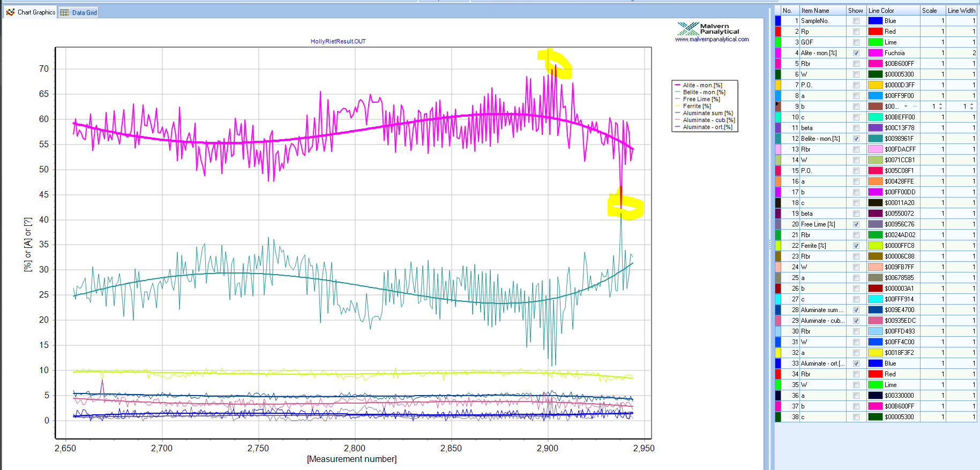Select the GOF item name cell

point(823,42)
